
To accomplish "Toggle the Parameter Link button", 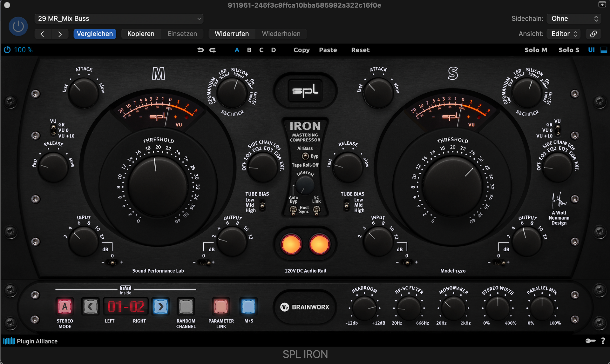I will [x=221, y=307].
